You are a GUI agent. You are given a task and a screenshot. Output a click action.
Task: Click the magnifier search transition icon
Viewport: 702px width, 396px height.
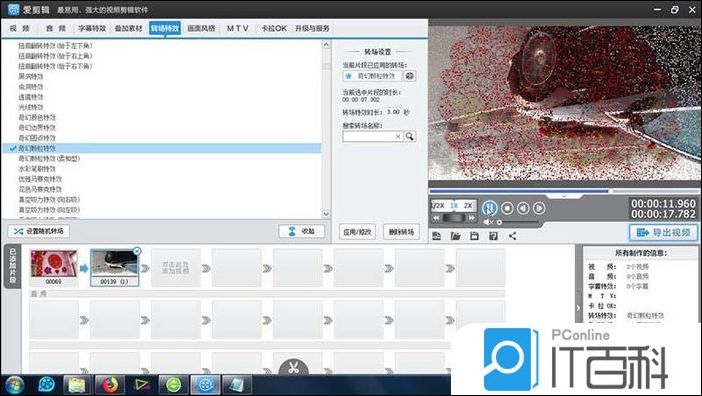[410, 136]
